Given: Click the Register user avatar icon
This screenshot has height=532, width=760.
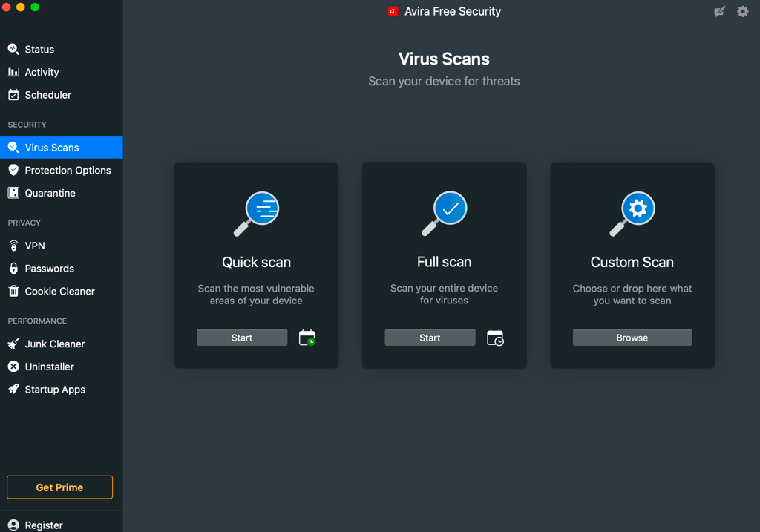Looking at the screenshot, I should (x=13, y=525).
